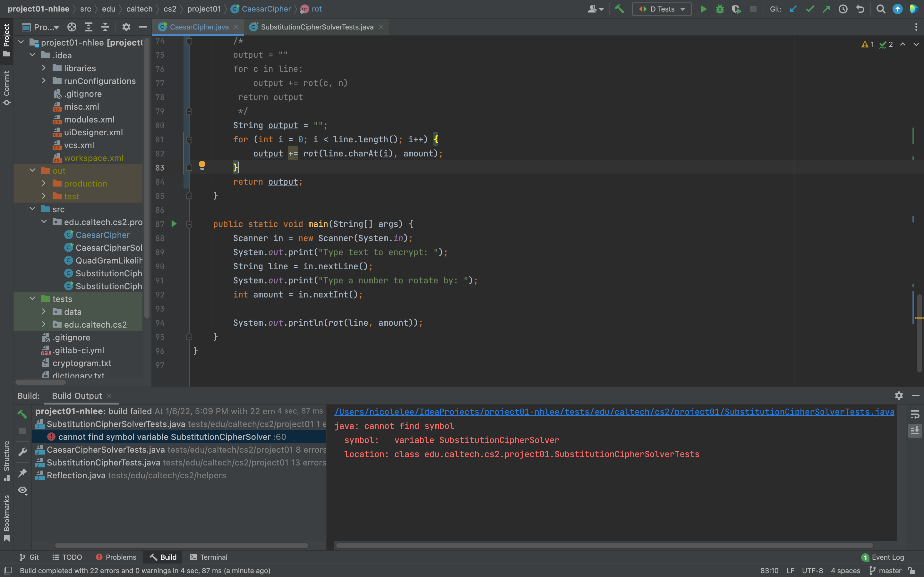
Task: Toggle the eye view filter in Build panel
Action: (x=22, y=490)
